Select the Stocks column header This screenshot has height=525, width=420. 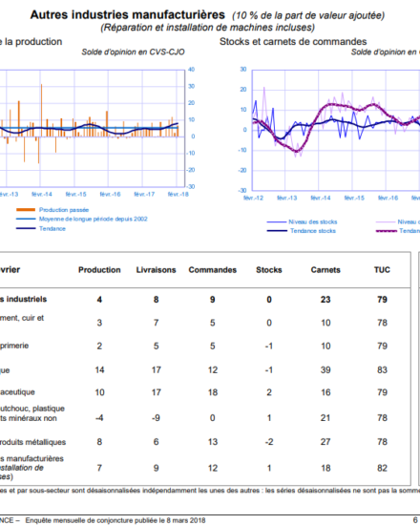(269, 270)
